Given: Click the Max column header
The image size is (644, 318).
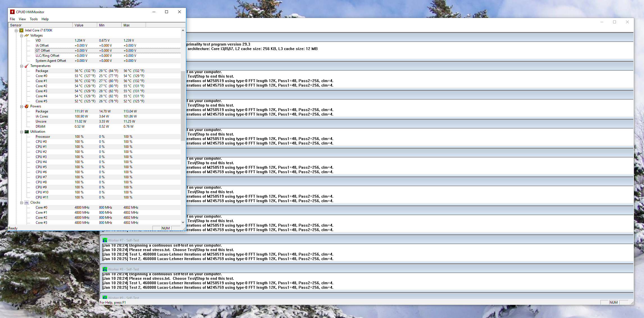Looking at the screenshot, I should point(133,25).
